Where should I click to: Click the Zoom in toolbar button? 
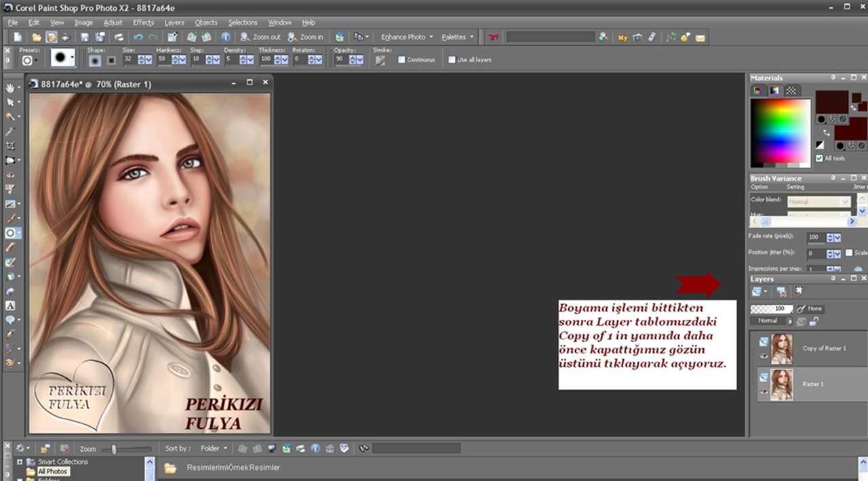pyautogui.click(x=306, y=37)
